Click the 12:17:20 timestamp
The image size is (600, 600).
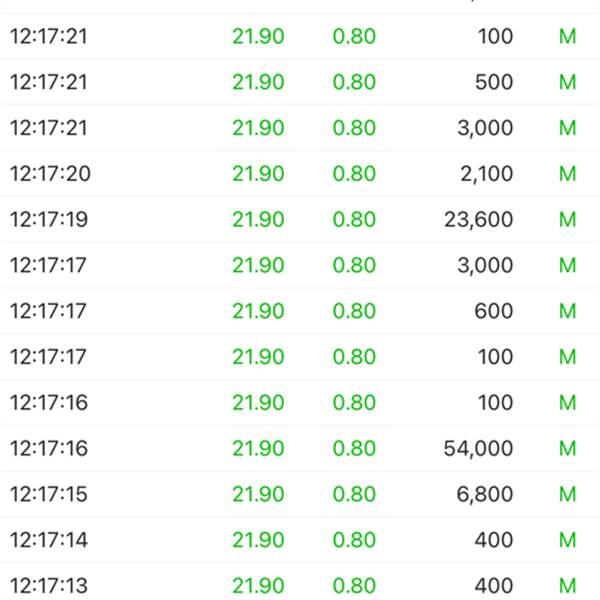click(x=49, y=174)
